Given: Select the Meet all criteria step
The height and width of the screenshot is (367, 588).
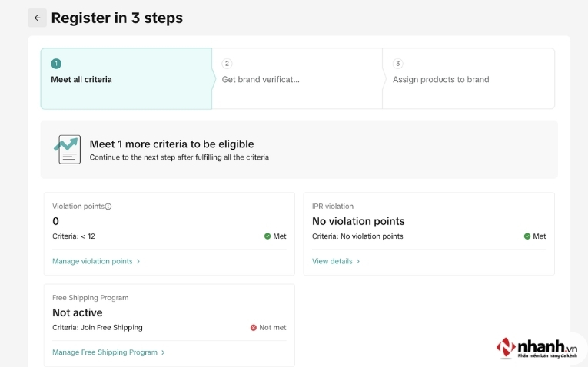Looking at the screenshot, I should (81, 80).
